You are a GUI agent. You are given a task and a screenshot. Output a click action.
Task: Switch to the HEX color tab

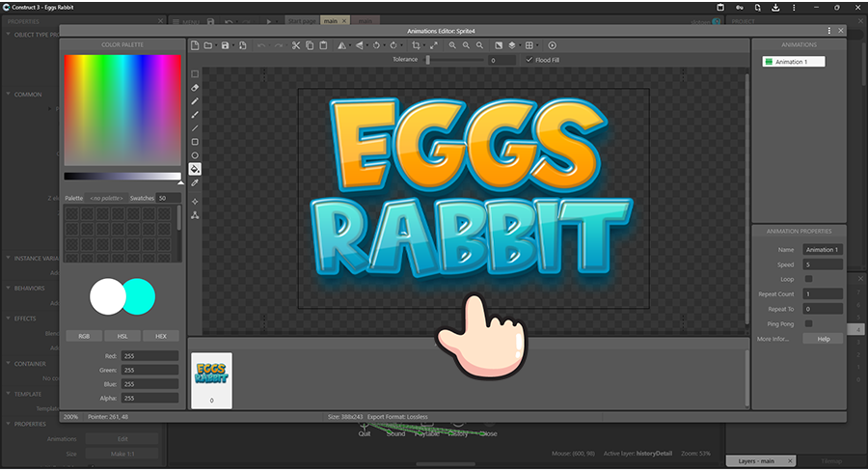[x=160, y=336]
